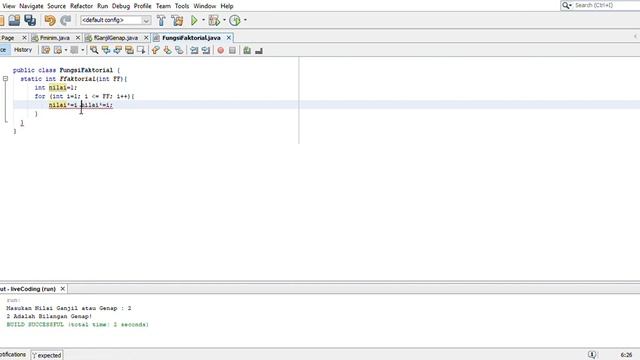640x360 pixels.
Task: Click the Comment lines icon
Action: point(247,50)
